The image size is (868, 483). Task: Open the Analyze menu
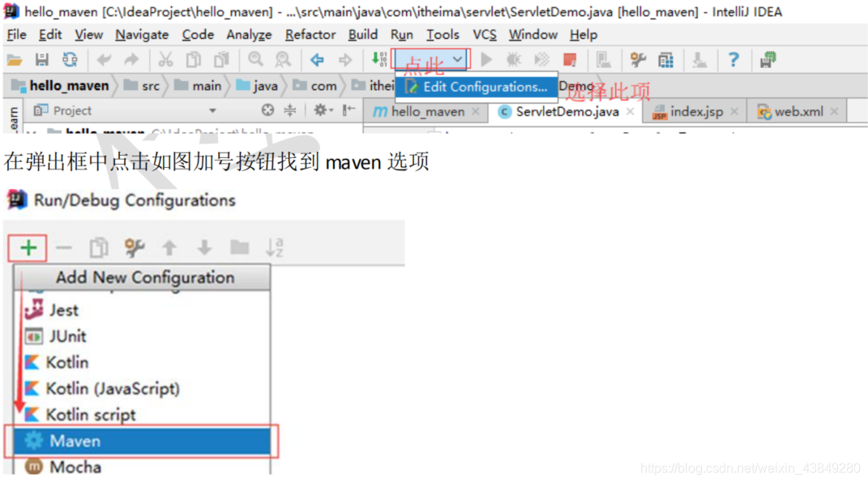coord(249,35)
